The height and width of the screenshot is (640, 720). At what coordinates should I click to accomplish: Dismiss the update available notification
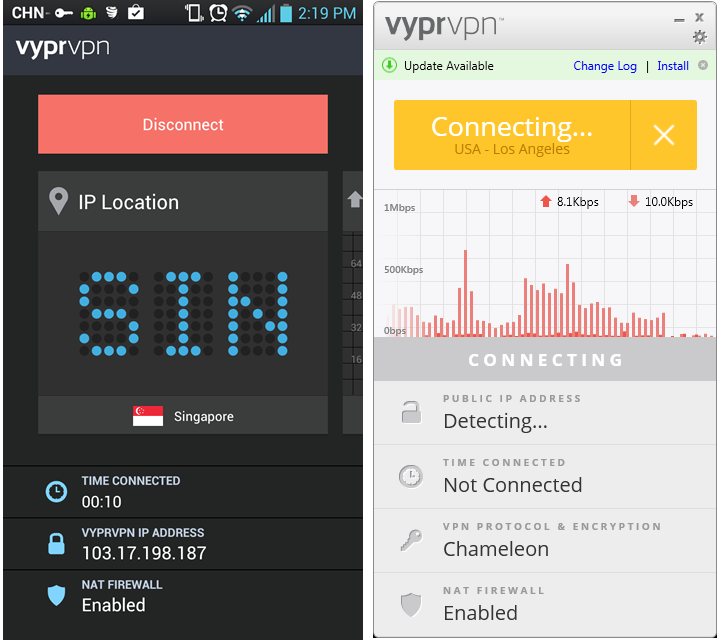[x=703, y=65]
